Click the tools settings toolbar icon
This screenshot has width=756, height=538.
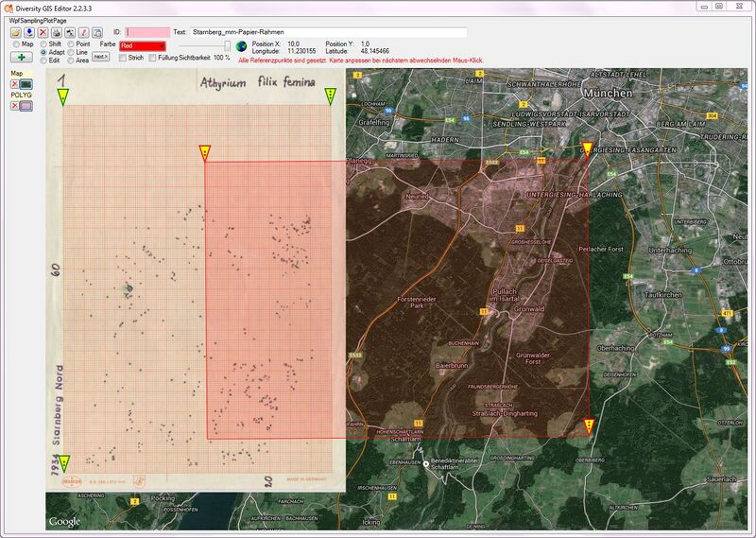[x=70, y=32]
